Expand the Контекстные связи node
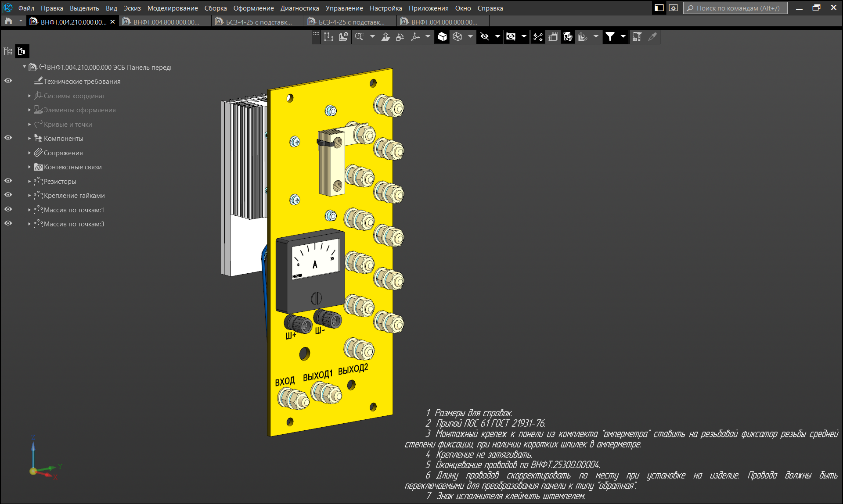843x504 pixels. point(29,167)
